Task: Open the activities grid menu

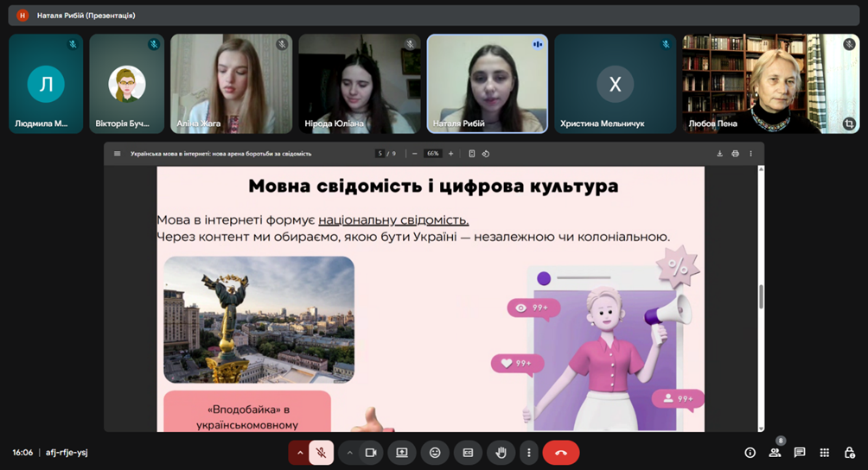Action: (x=825, y=452)
